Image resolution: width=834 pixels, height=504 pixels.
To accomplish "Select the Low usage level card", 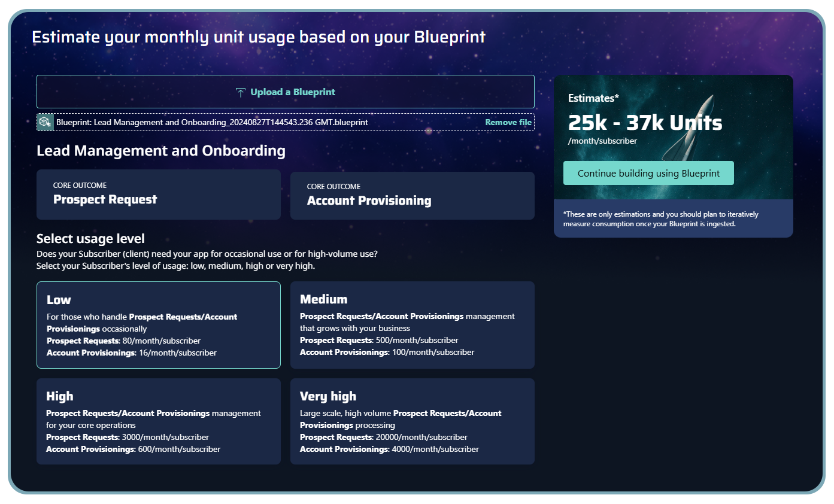I will click(x=159, y=325).
